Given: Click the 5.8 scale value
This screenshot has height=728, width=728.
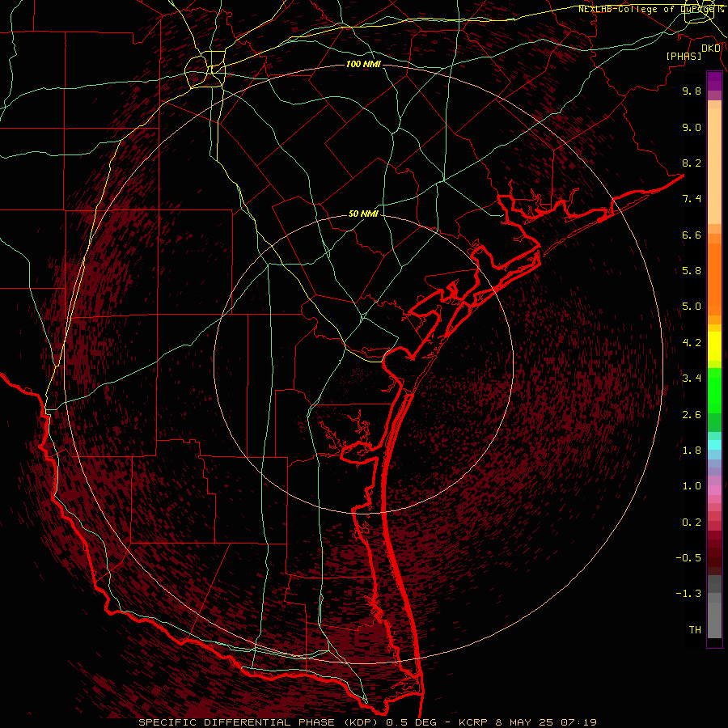Looking at the screenshot, I should 692,271.
